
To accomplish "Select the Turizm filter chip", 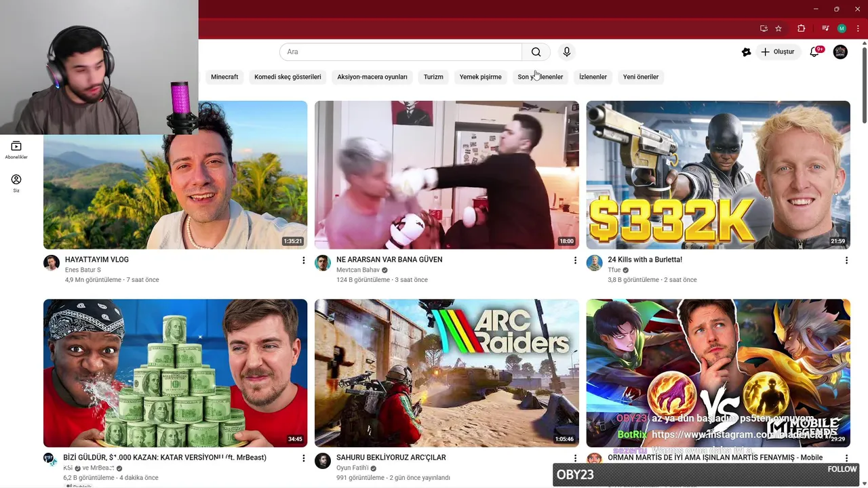I will click(x=433, y=77).
